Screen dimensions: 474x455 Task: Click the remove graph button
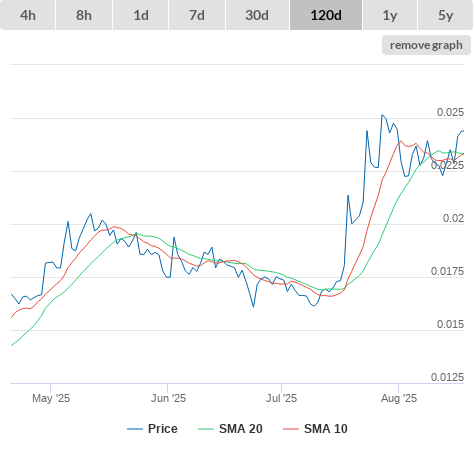click(426, 45)
